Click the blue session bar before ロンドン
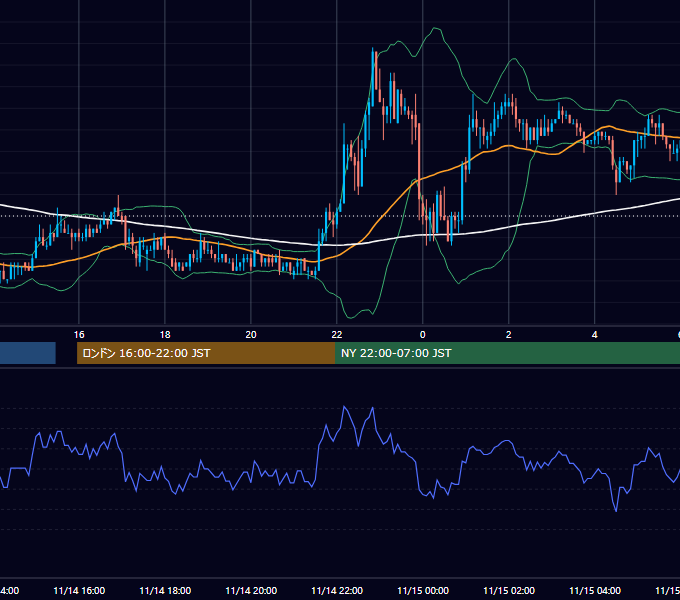 pyautogui.click(x=28, y=353)
